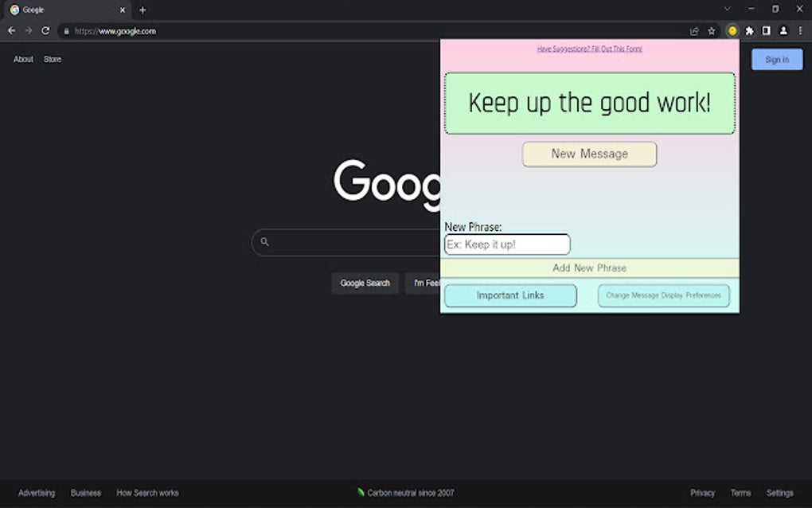Open Important Links

(509, 295)
